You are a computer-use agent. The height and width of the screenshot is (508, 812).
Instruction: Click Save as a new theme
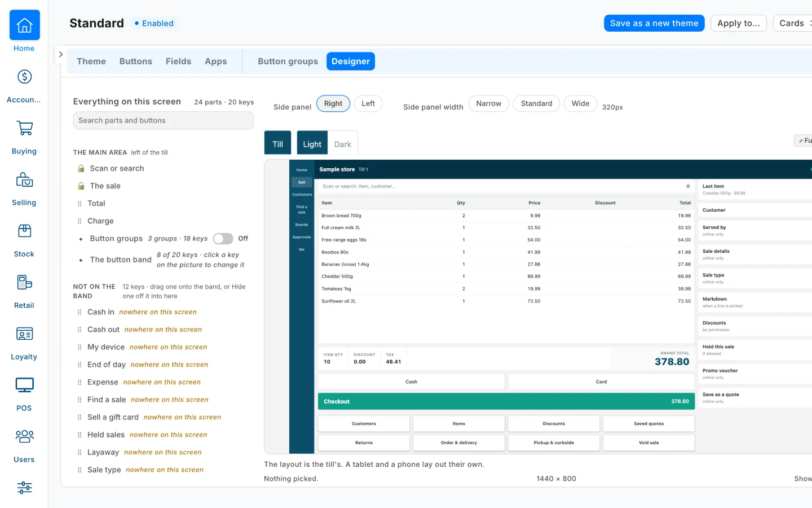(x=654, y=23)
